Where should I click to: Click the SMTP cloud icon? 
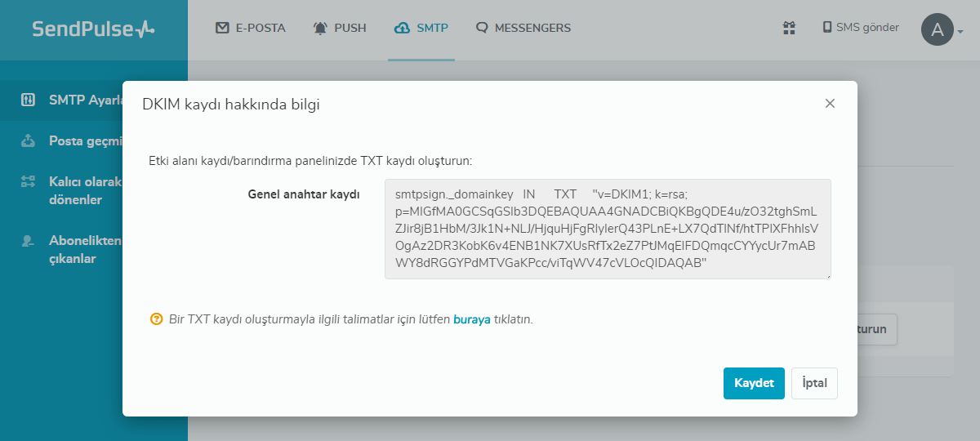click(402, 28)
